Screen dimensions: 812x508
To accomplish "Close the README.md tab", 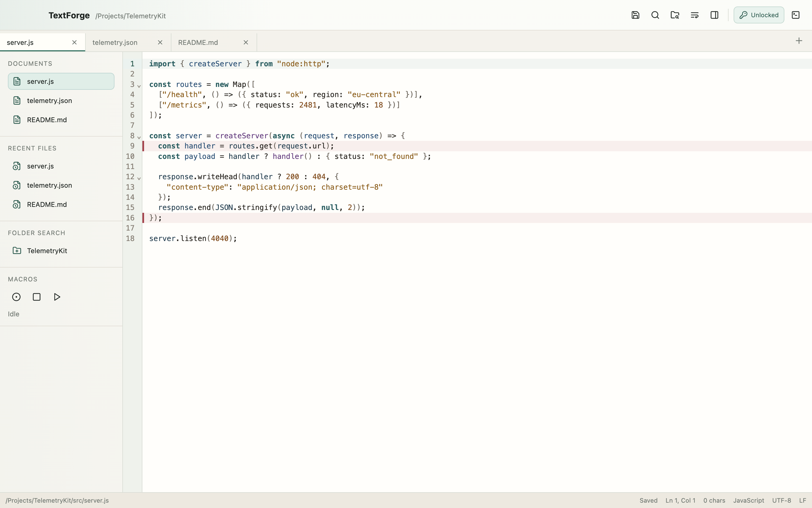I will [x=246, y=42].
